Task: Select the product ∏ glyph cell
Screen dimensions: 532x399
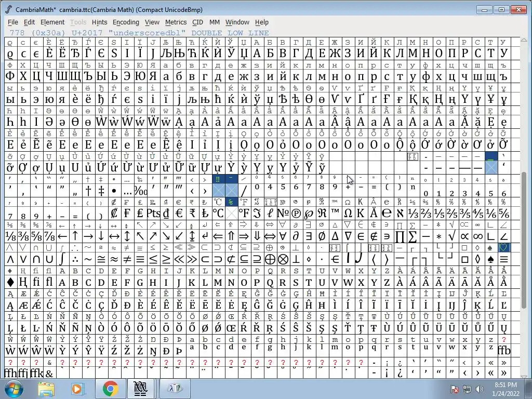Action: [400, 236]
